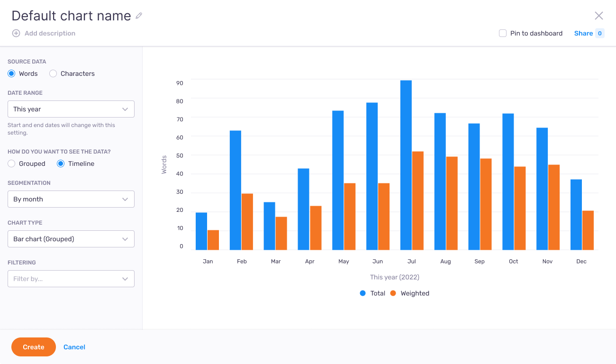Viewport: 616px width, 364px height.
Task: Click the pencil icon to rename chart
Action: (x=139, y=16)
